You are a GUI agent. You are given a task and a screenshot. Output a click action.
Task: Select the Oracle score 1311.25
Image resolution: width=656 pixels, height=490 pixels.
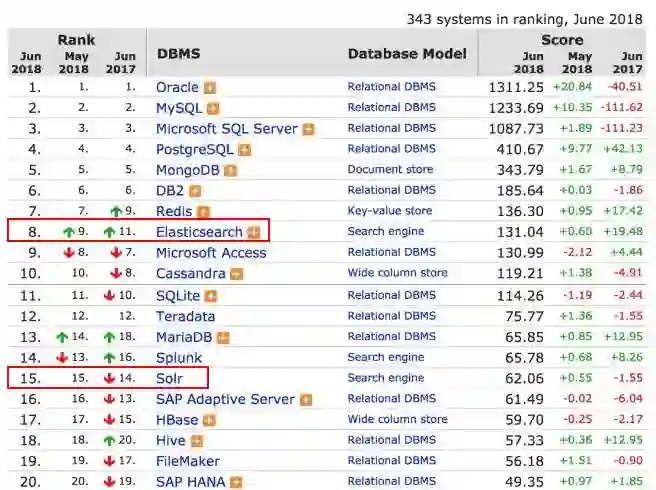[x=516, y=87]
